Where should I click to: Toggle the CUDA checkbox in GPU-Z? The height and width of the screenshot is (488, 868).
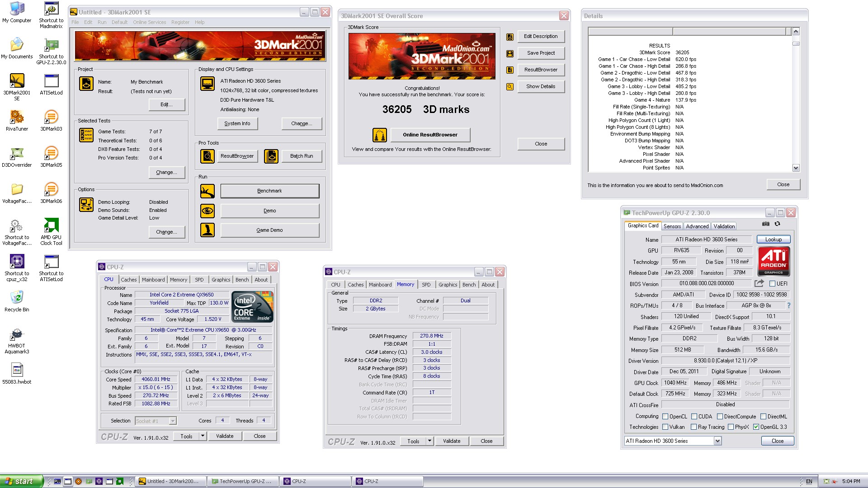(x=694, y=417)
